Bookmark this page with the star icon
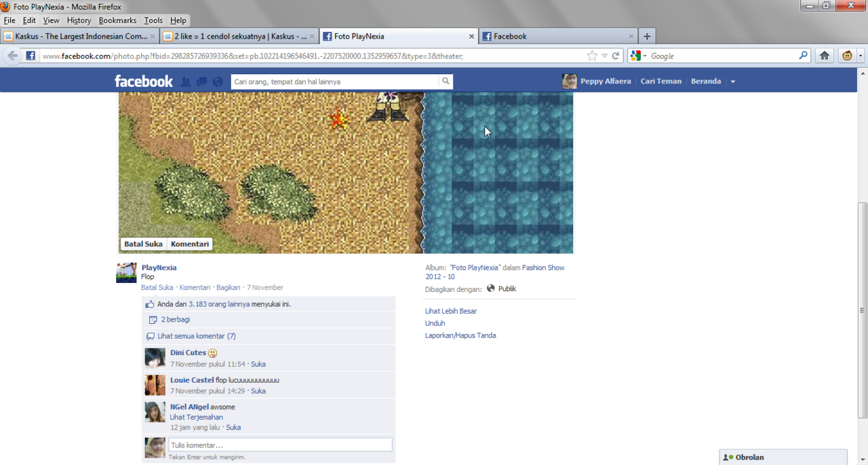The width and height of the screenshot is (868, 465). pos(592,56)
